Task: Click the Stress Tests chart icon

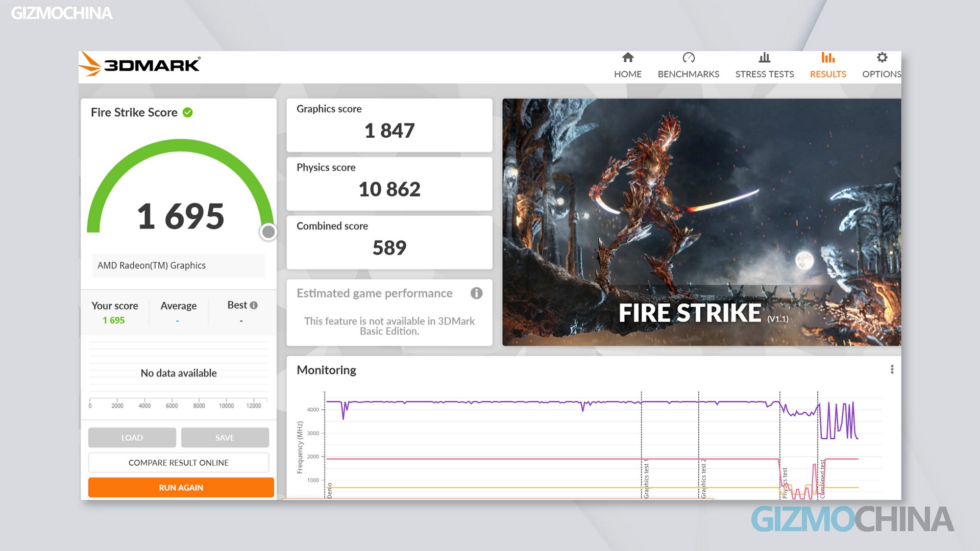Action: pyautogui.click(x=764, y=58)
